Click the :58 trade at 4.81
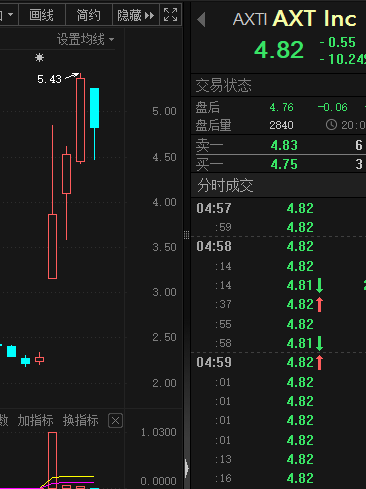 [x=279, y=343]
